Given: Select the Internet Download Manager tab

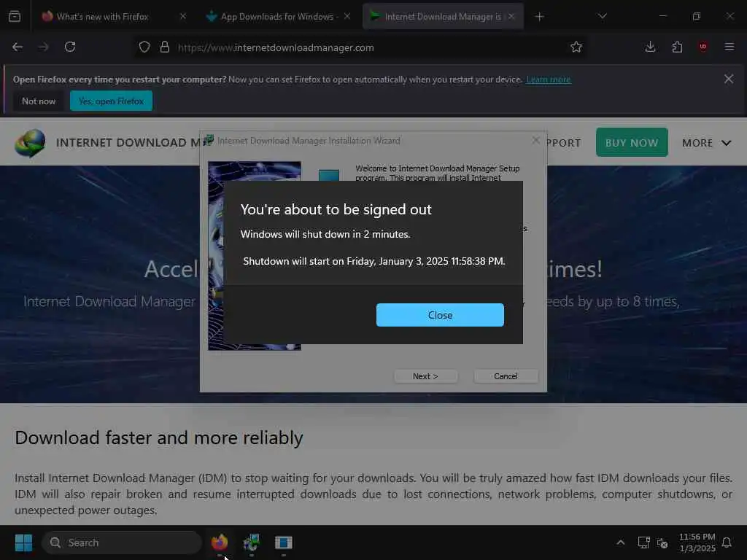Looking at the screenshot, I should [x=442, y=17].
